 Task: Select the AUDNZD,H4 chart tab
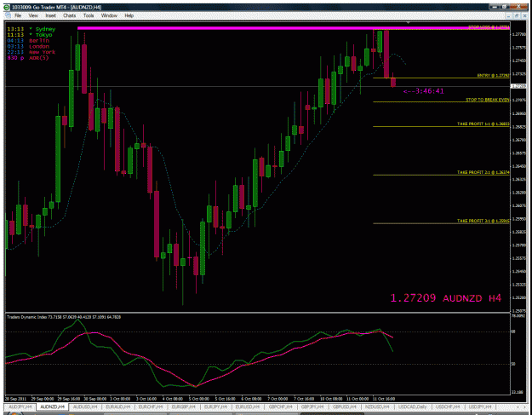[x=52, y=406]
